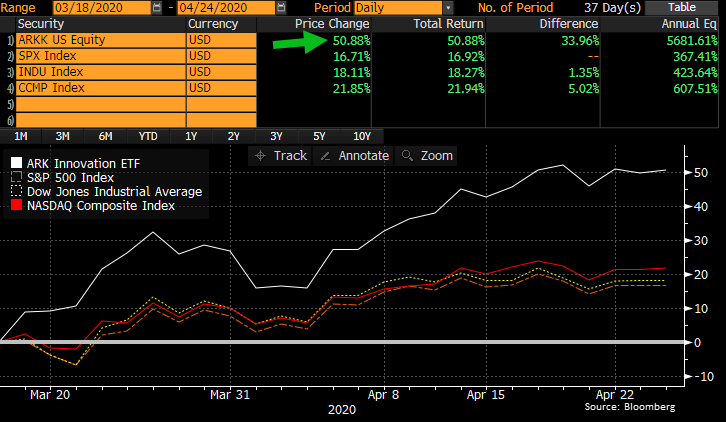Select the 5Y time range tab
The image size is (726, 422).
pyautogui.click(x=319, y=136)
